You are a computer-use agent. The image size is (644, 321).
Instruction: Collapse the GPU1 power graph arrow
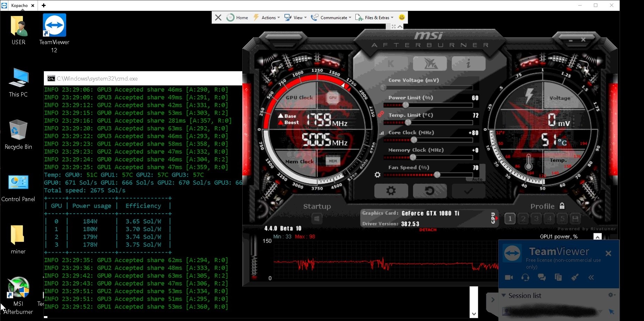[597, 237]
